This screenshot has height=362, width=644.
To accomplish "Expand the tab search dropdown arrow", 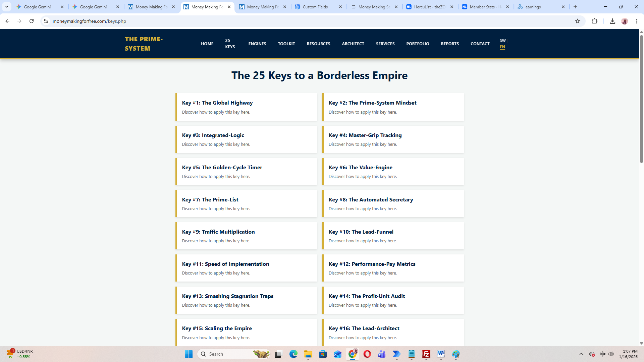I will tap(6, 7).
